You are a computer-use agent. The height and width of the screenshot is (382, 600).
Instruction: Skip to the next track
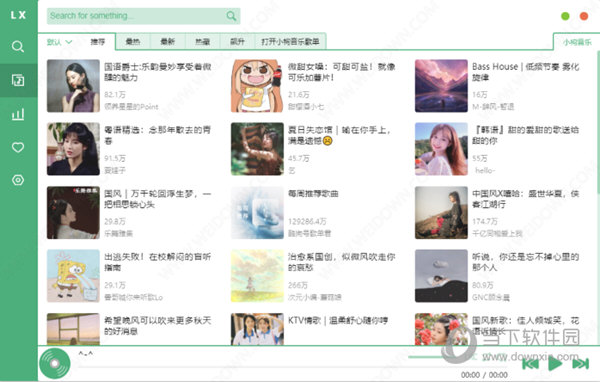[x=580, y=364]
